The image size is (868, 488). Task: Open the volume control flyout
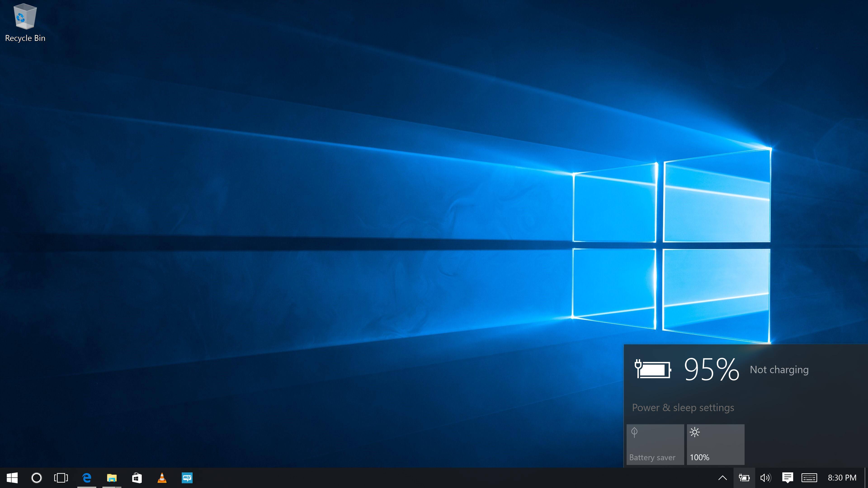click(766, 478)
